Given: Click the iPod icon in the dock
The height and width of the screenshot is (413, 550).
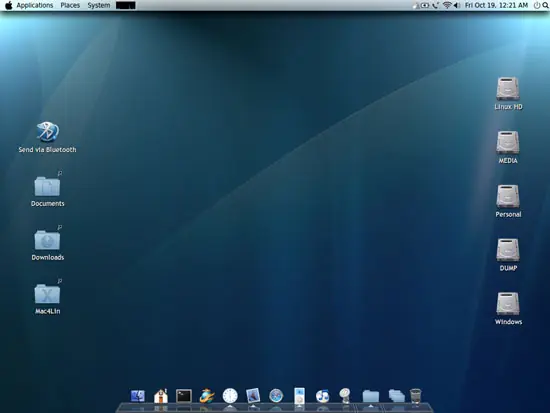Looking at the screenshot, I should 299,396.
